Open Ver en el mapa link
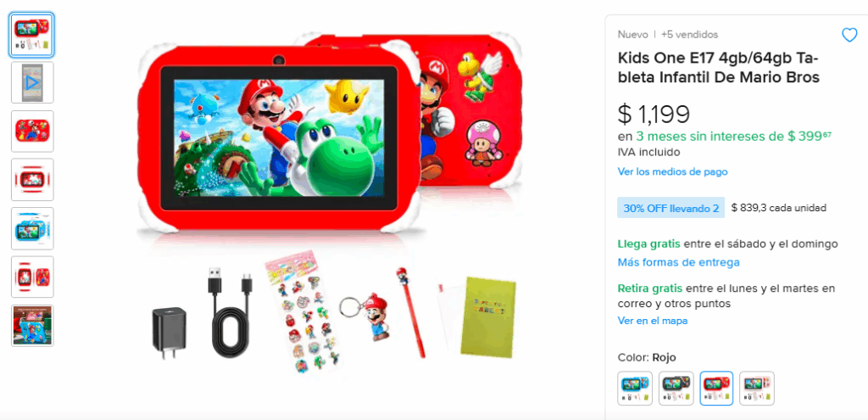868x420 pixels. pyautogui.click(x=653, y=320)
